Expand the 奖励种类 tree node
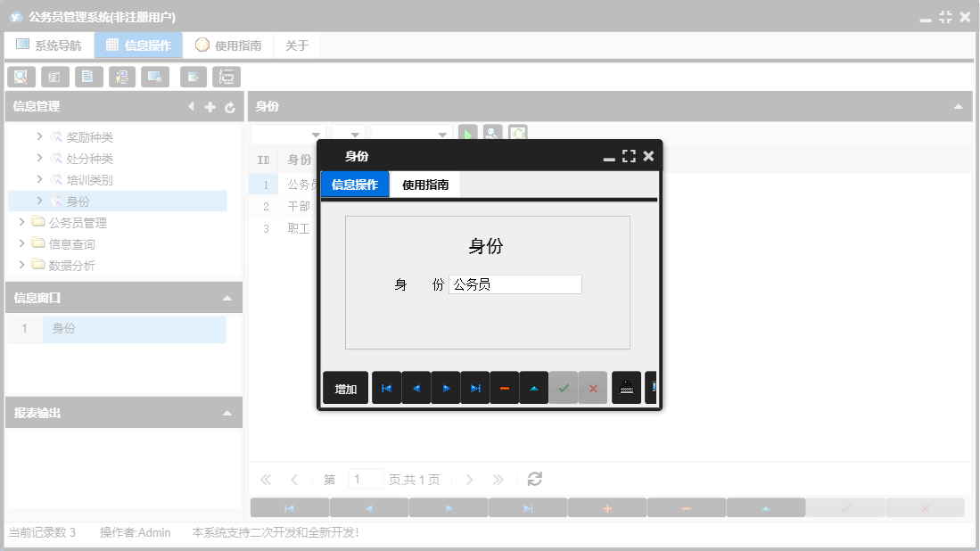Viewport: 980px width, 551px height. [38, 136]
